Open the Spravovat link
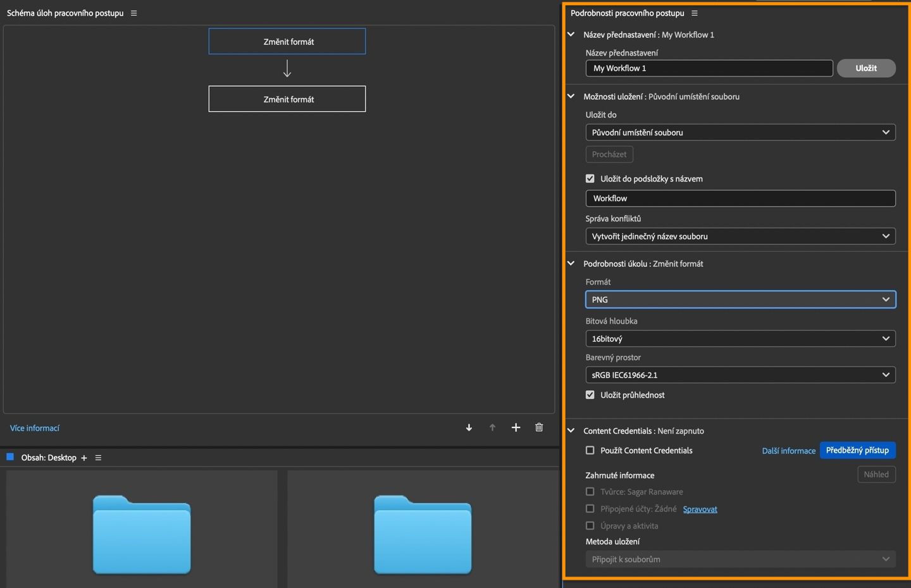This screenshot has width=911, height=588. coord(700,509)
